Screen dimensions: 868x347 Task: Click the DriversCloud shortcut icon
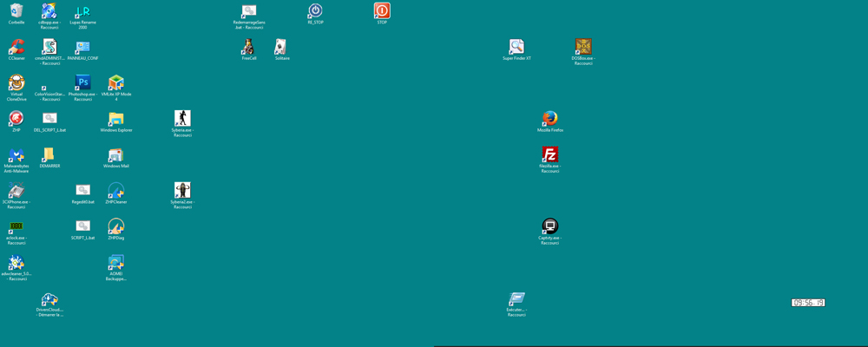pyautogui.click(x=49, y=298)
